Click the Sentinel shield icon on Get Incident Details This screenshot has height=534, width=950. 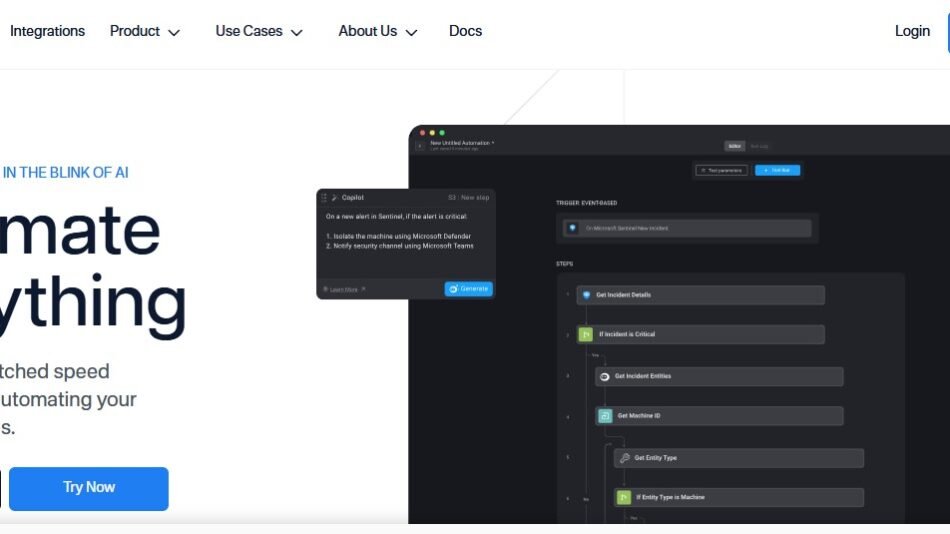tap(586, 295)
